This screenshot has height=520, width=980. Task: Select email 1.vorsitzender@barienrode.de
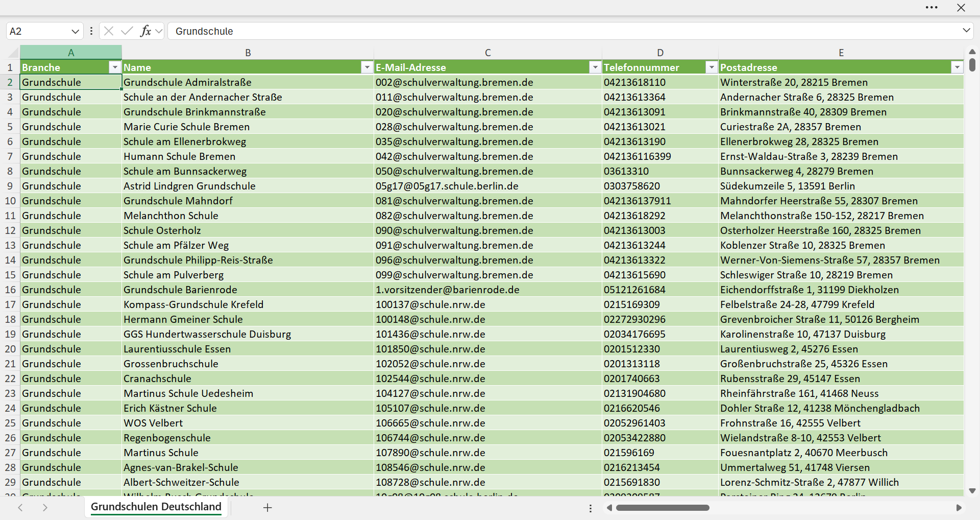[488, 290]
